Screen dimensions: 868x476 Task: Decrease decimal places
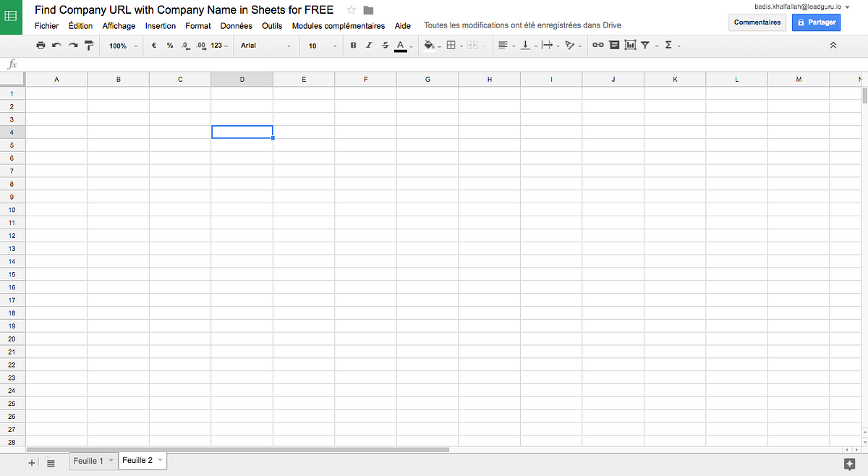[x=186, y=46]
